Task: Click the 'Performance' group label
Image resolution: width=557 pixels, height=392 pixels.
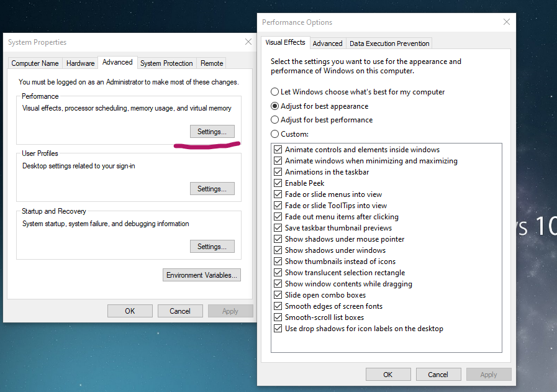Action: (40, 96)
